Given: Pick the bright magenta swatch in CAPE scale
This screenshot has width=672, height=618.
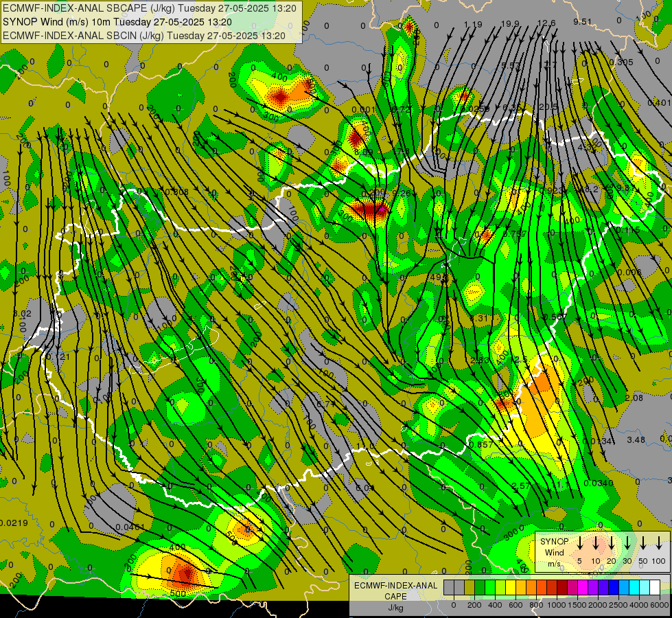Looking at the screenshot, I should [583, 587].
